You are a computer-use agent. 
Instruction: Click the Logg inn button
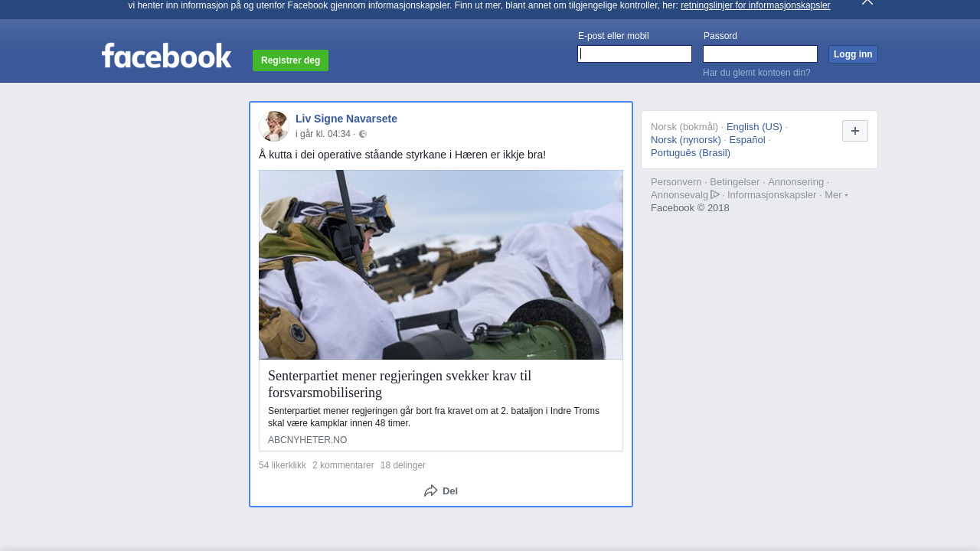(x=853, y=54)
